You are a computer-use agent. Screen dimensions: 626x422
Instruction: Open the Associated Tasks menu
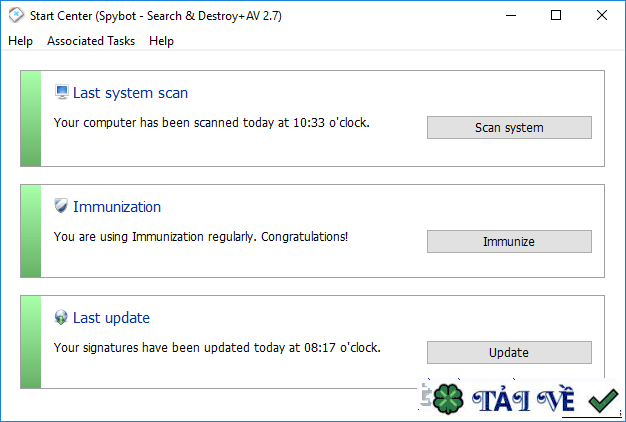(x=91, y=41)
